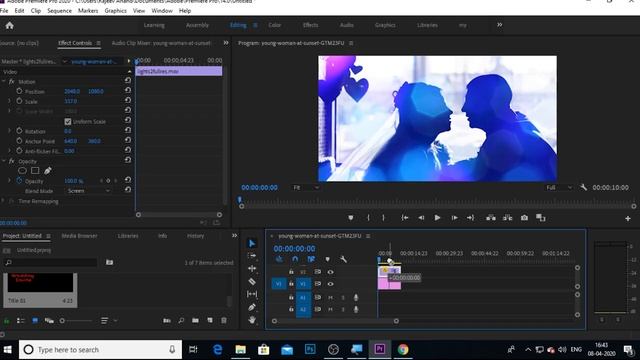Show more workspaces overflow chevron

[500, 25]
